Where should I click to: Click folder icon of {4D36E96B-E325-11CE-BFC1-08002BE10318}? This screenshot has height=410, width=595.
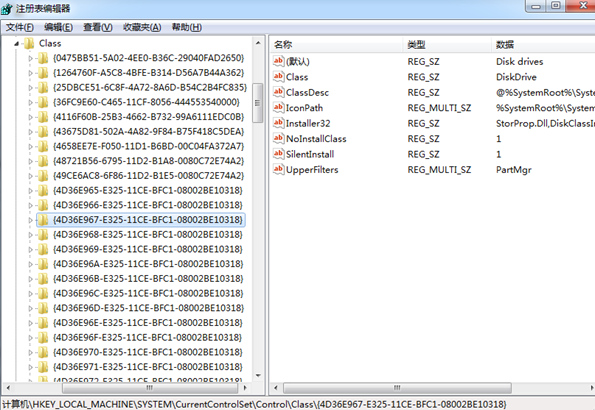(x=43, y=279)
